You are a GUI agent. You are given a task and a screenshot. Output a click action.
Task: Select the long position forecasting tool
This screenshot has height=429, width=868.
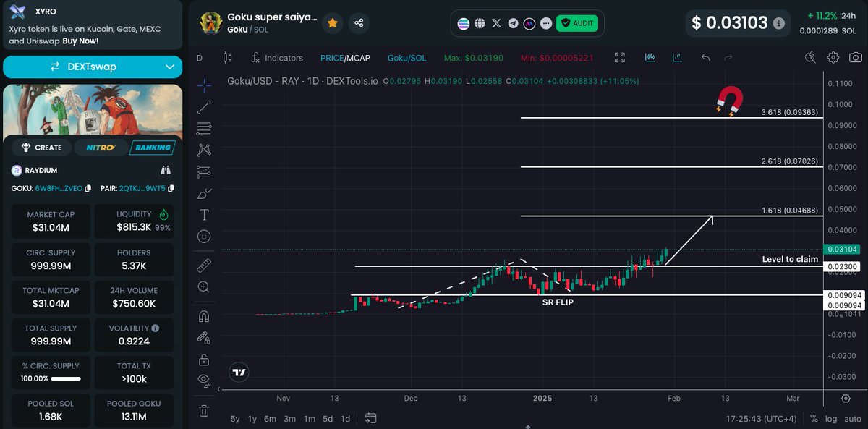(x=204, y=172)
